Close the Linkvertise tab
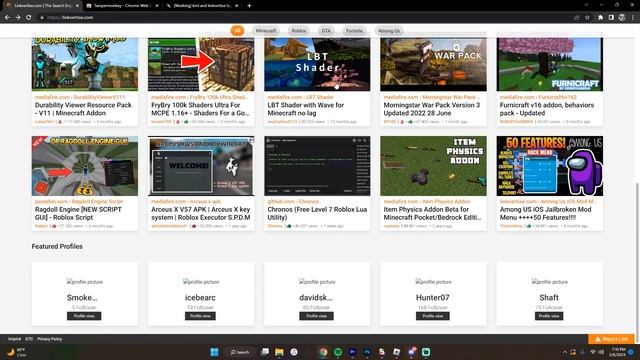 tap(77, 6)
